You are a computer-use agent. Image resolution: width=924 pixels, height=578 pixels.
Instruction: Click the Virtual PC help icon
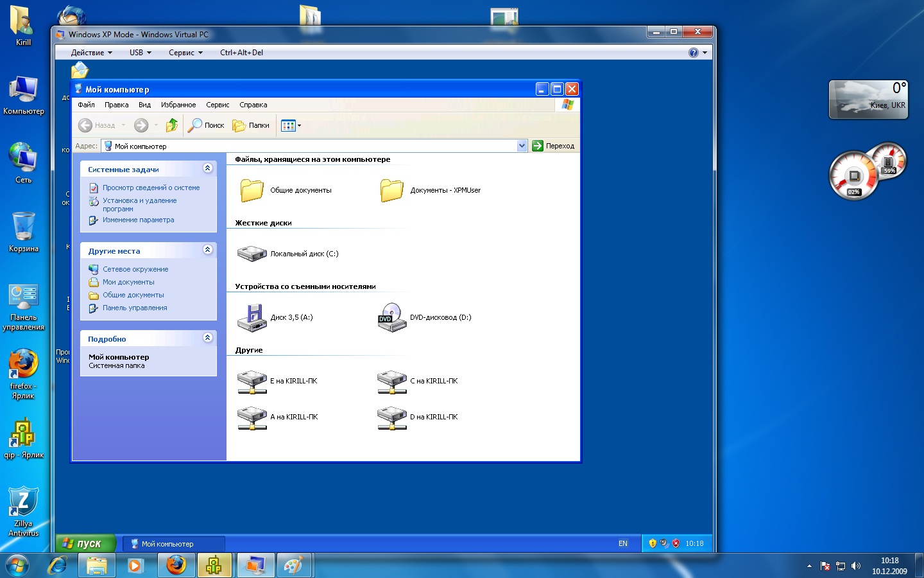pos(694,53)
